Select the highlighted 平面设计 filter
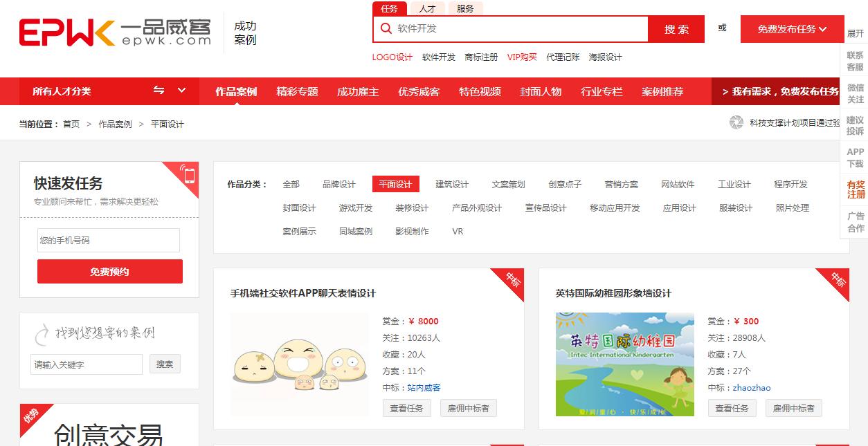The width and height of the screenshot is (868, 446). pos(396,183)
